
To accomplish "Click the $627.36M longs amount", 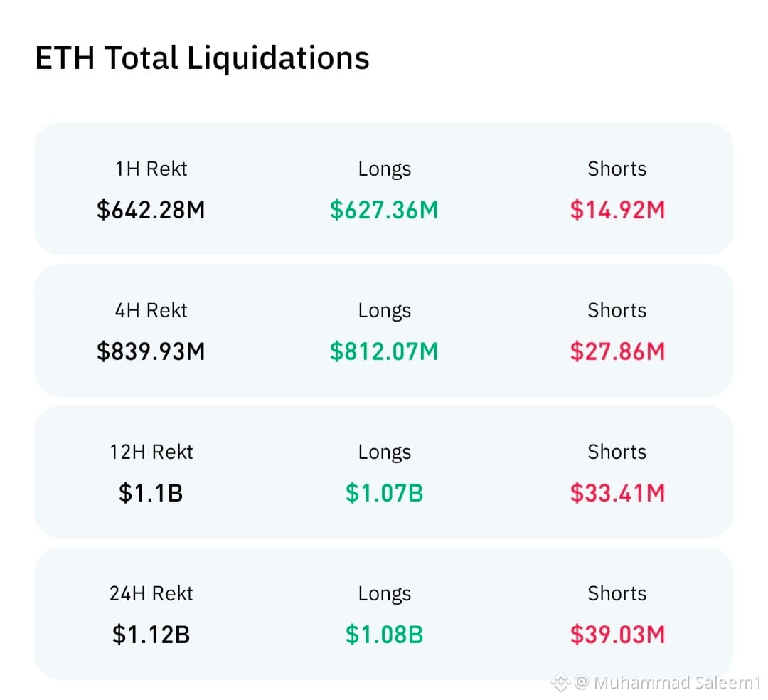I will click(x=384, y=210).
